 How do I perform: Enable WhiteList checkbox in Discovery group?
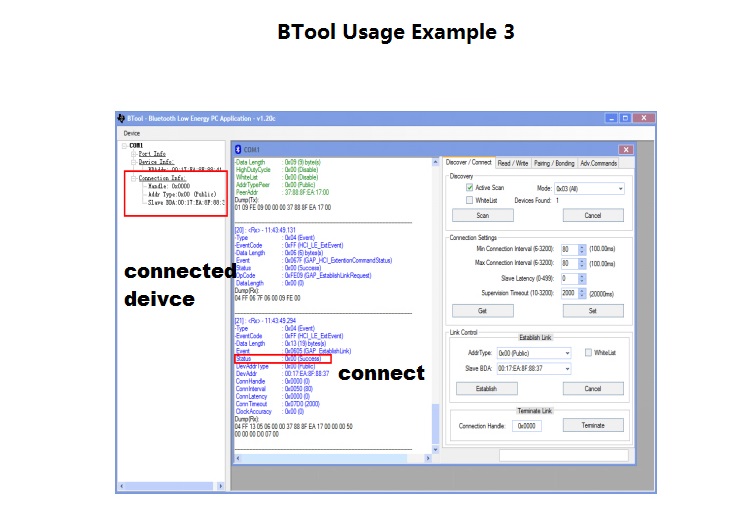coord(469,200)
